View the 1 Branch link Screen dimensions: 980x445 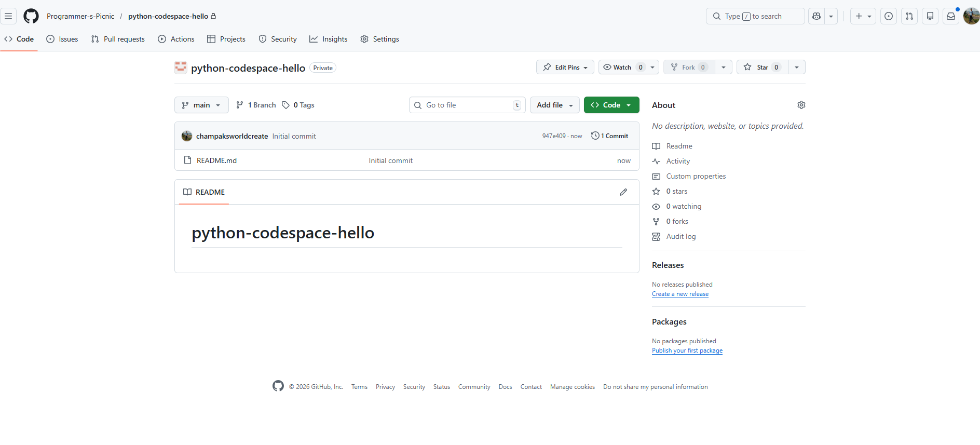pyautogui.click(x=256, y=105)
